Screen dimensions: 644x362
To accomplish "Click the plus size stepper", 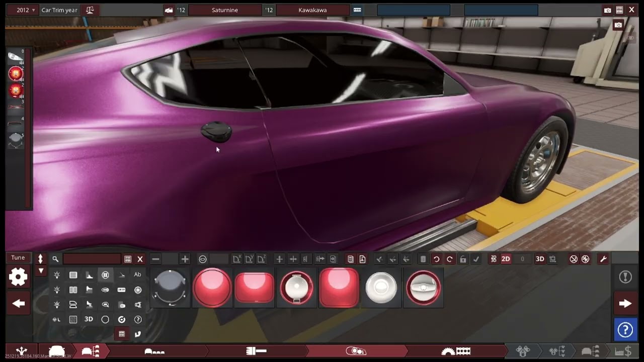I will (185, 259).
